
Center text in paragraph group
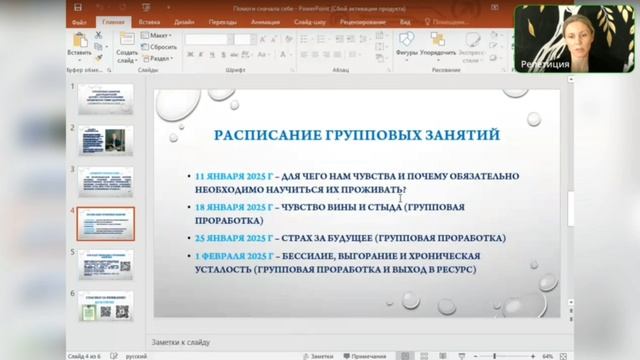(315, 54)
